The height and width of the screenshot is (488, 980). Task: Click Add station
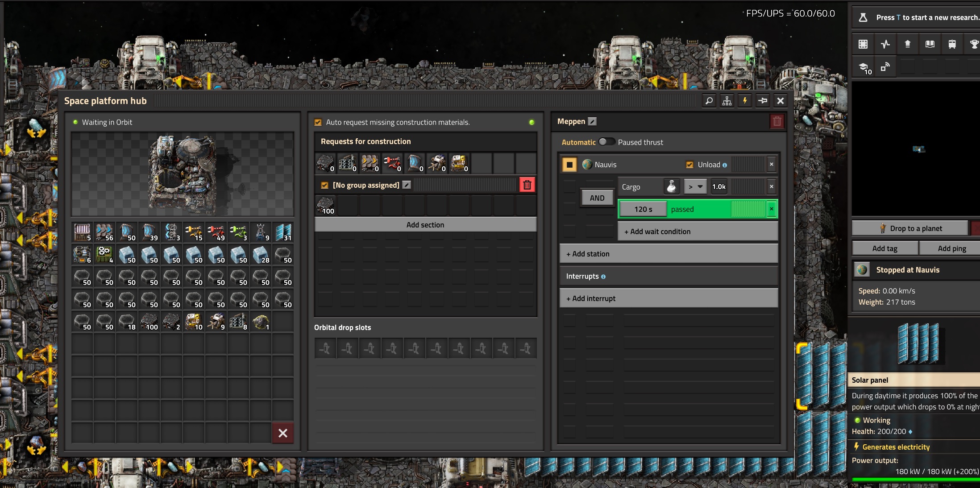tap(669, 254)
